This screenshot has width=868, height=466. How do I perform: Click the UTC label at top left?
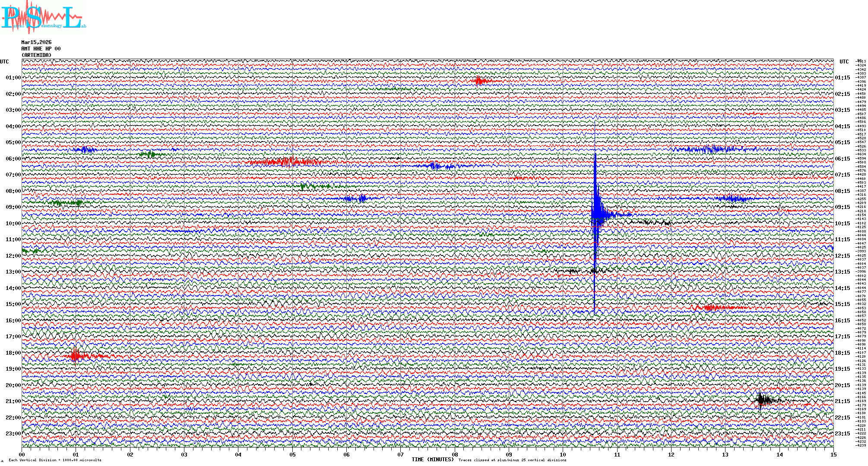(4, 62)
